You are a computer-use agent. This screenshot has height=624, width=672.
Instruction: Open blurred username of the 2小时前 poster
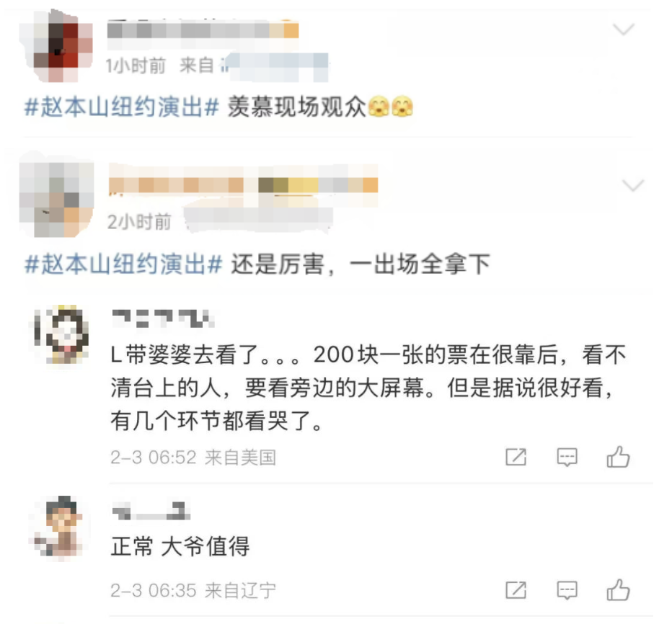pos(244,184)
